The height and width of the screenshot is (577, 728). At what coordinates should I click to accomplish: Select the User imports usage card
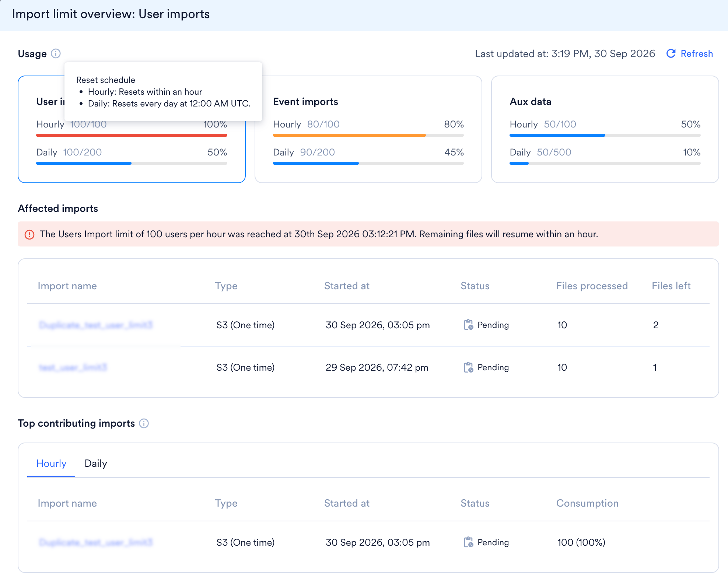(132, 129)
